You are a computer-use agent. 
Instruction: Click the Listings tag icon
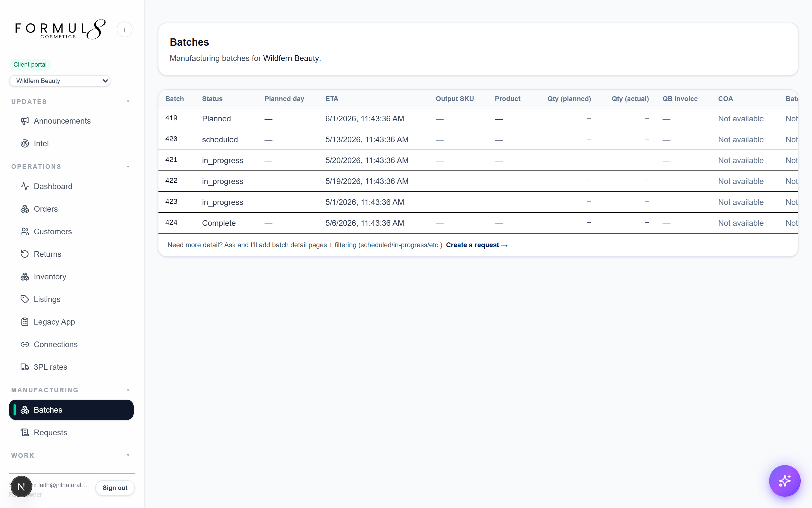25,299
